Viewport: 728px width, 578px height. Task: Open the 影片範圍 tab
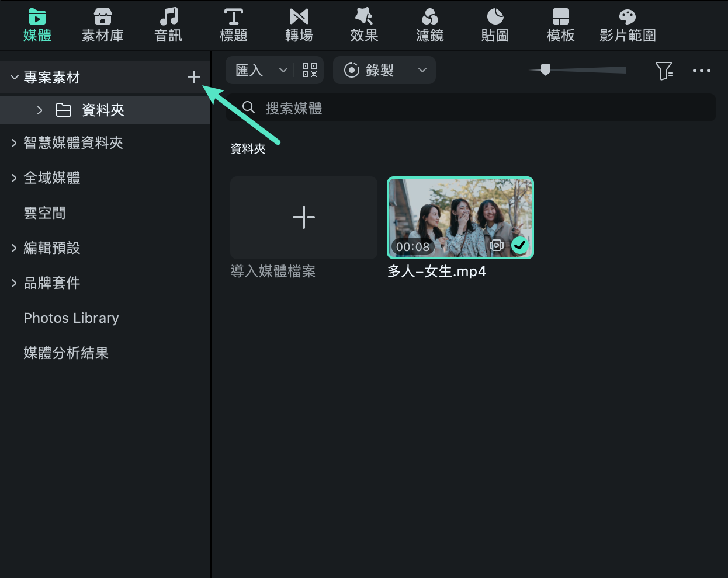click(628, 26)
